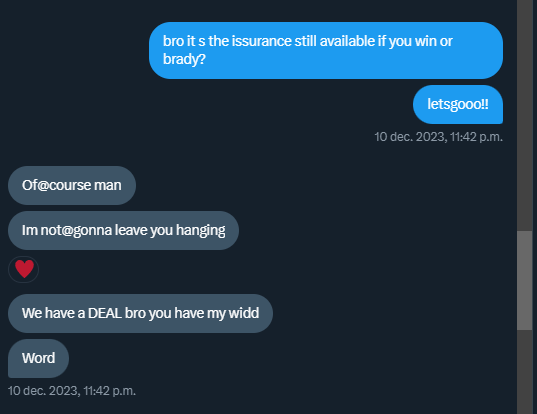The height and width of the screenshot is (414, 537).
Task: Click the word 'brady?' in blue message
Action: pyautogui.click(x=184, y=59)
